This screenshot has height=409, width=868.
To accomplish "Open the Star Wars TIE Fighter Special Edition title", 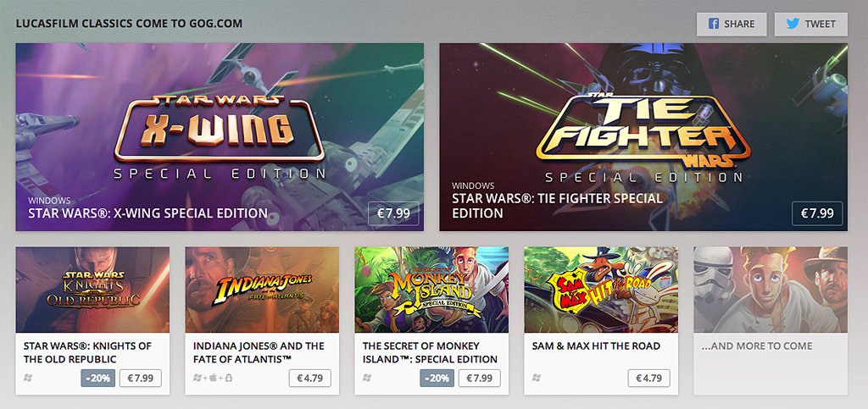I will click(557, 206).
